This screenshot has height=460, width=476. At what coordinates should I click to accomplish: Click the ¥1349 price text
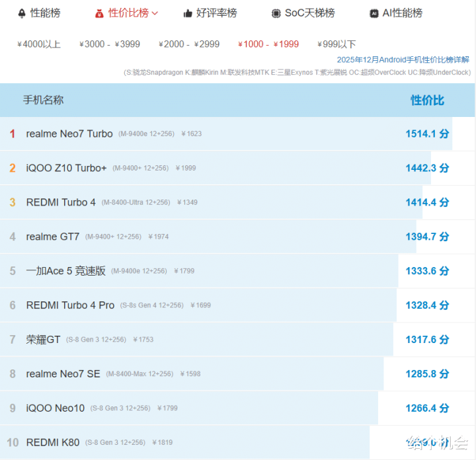[187, 202]
